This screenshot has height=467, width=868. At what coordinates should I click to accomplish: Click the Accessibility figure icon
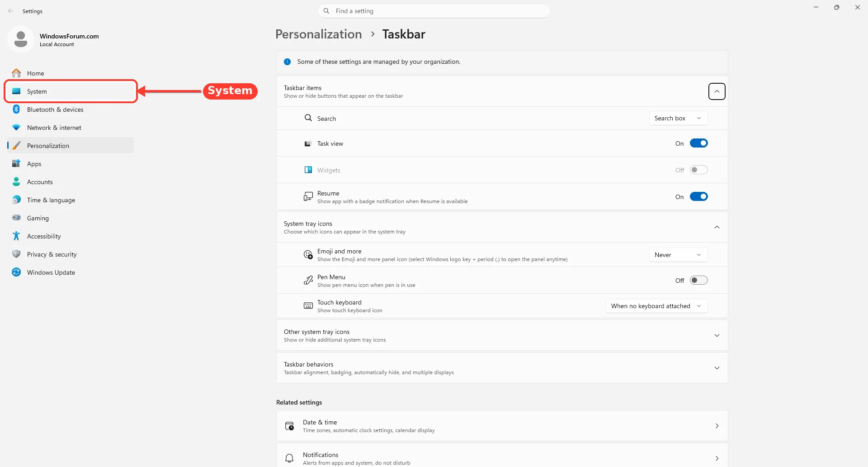16,236
